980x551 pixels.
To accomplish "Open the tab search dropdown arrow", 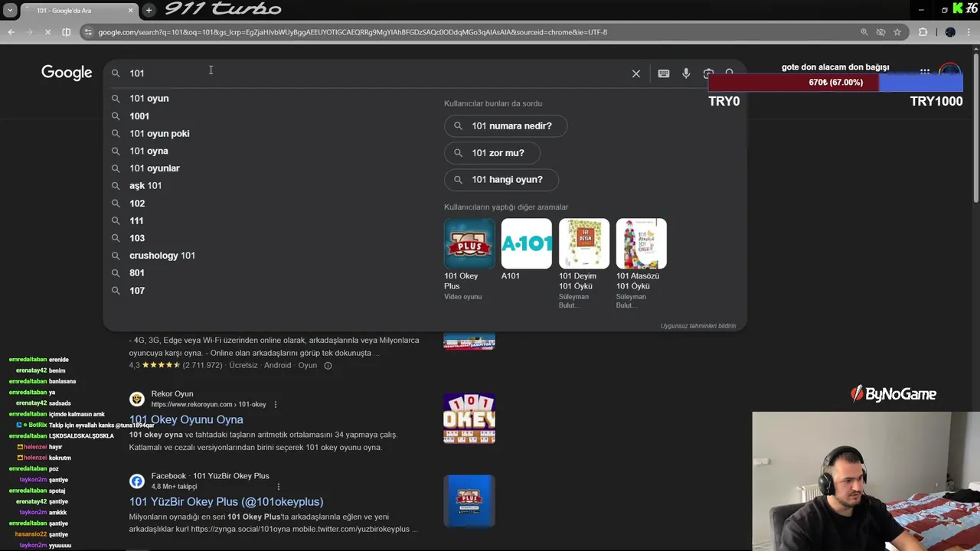I will (10, 10).
